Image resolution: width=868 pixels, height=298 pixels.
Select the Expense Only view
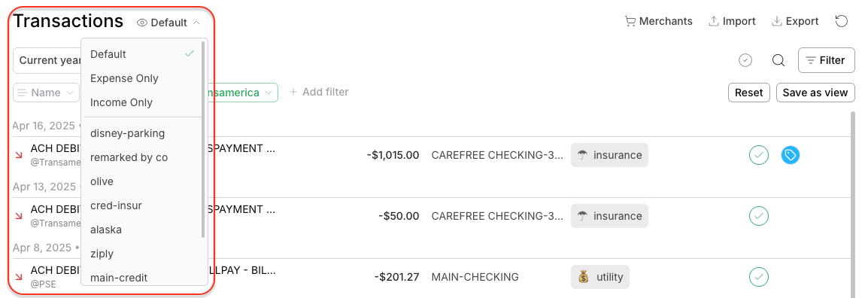[x=124, y=78]
